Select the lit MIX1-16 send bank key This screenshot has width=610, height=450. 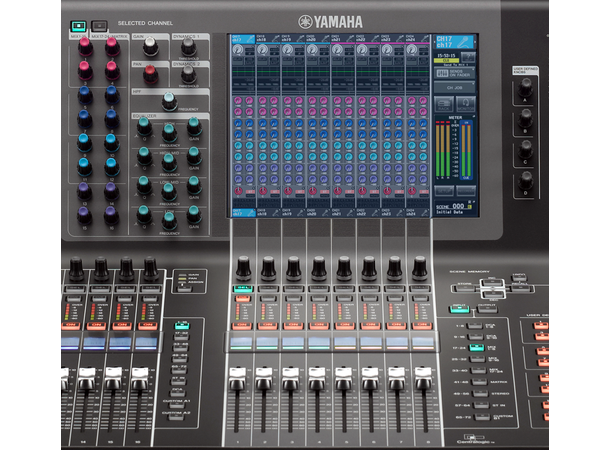79,26
